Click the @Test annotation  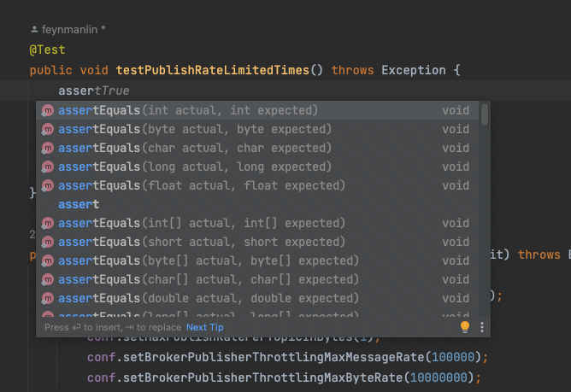[x=47, y=50]
